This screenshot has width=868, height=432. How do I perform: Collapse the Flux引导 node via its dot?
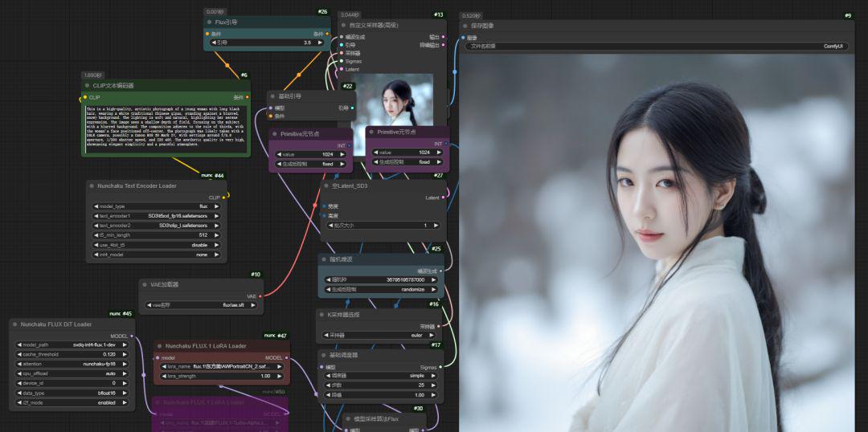[211, 22]
